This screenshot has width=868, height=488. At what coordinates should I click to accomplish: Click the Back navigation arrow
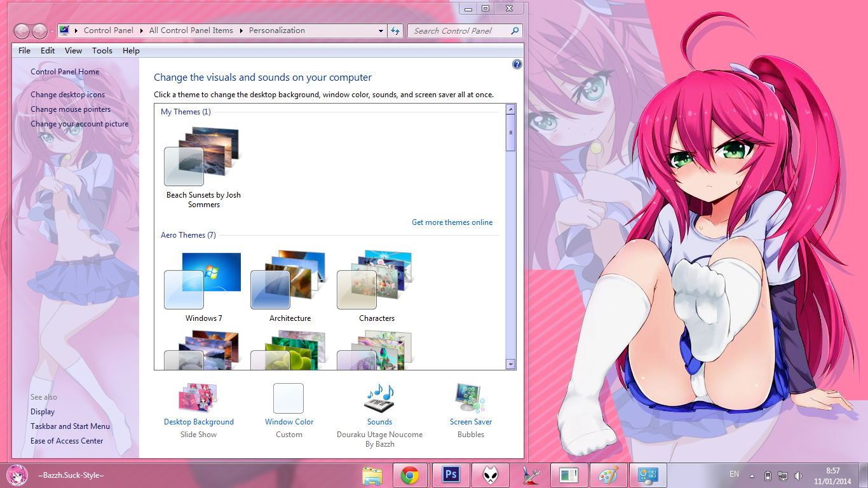click(22, 30)
